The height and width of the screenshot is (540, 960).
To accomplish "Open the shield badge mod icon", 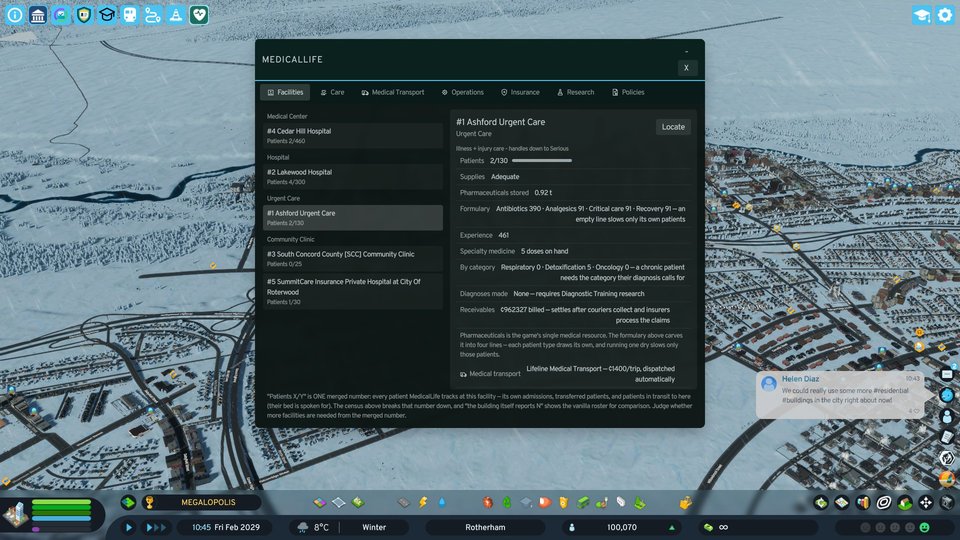I will (84, 15).
